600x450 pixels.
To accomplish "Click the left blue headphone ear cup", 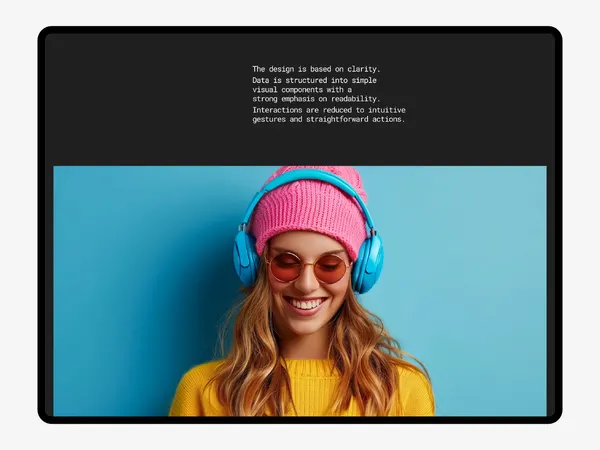I will 246,259.
